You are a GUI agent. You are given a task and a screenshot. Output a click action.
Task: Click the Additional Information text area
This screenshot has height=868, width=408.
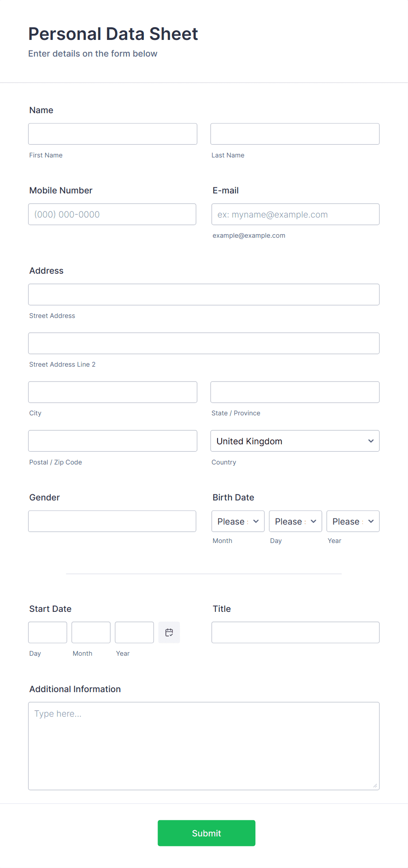[x=204, y=746]
